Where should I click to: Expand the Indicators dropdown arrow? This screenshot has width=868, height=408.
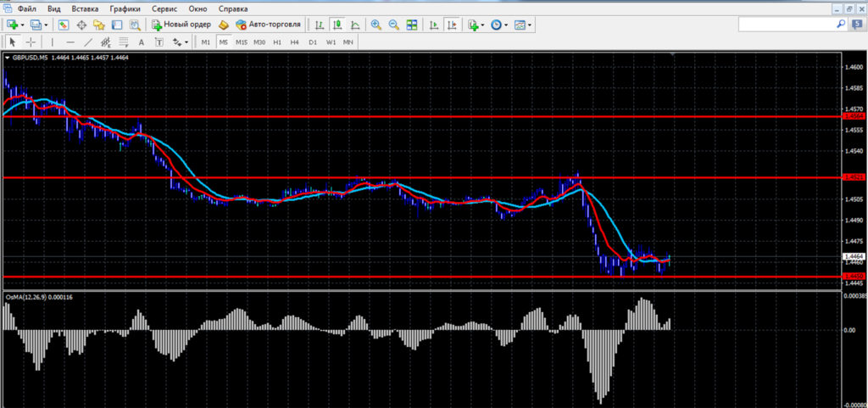point(482,25)
